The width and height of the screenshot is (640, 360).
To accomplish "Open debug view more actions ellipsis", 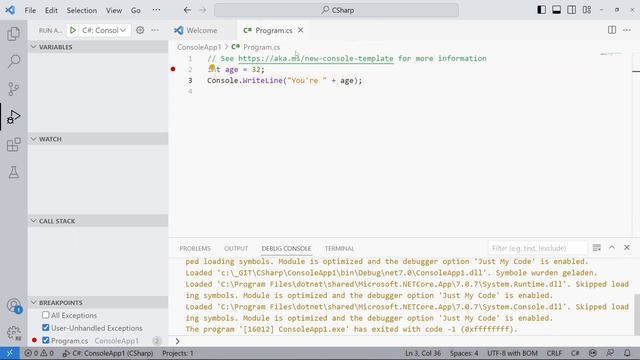I will coord(155,30).
